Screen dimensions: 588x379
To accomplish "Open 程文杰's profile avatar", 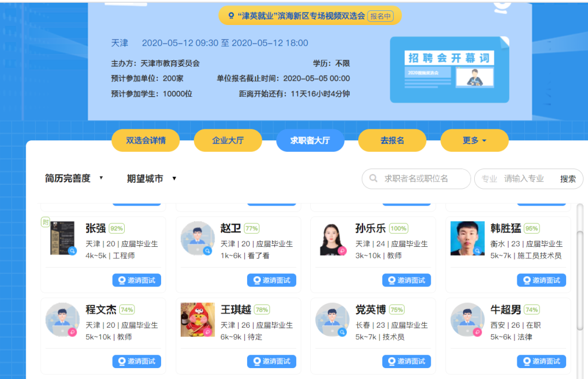I will coord(62,320).
